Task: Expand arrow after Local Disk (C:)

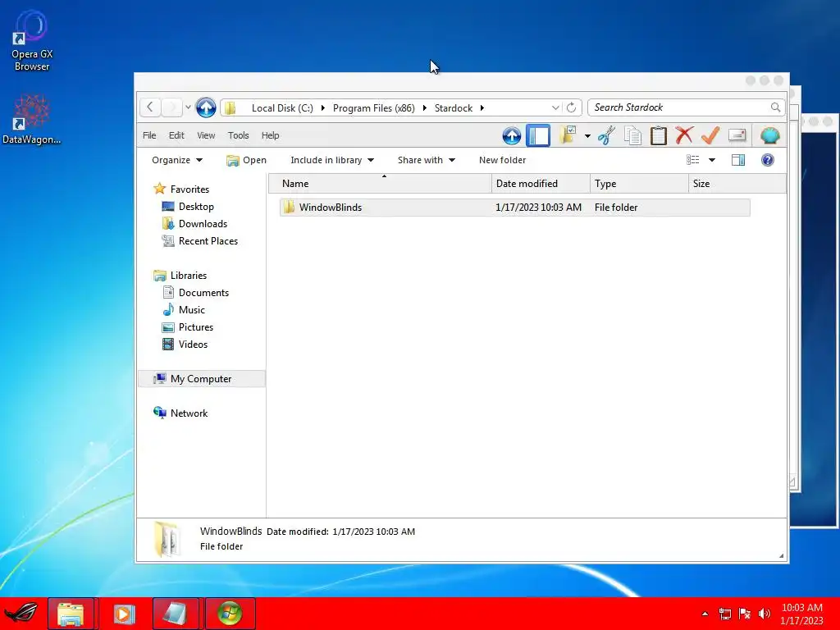Action: pos(322,108)
